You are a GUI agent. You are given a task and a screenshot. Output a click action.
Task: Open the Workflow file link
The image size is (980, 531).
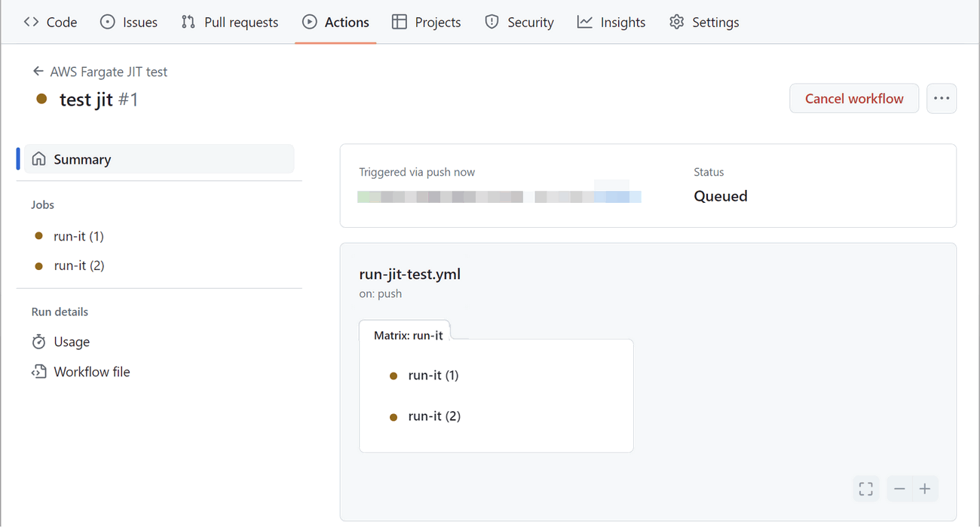pos(92,372)
